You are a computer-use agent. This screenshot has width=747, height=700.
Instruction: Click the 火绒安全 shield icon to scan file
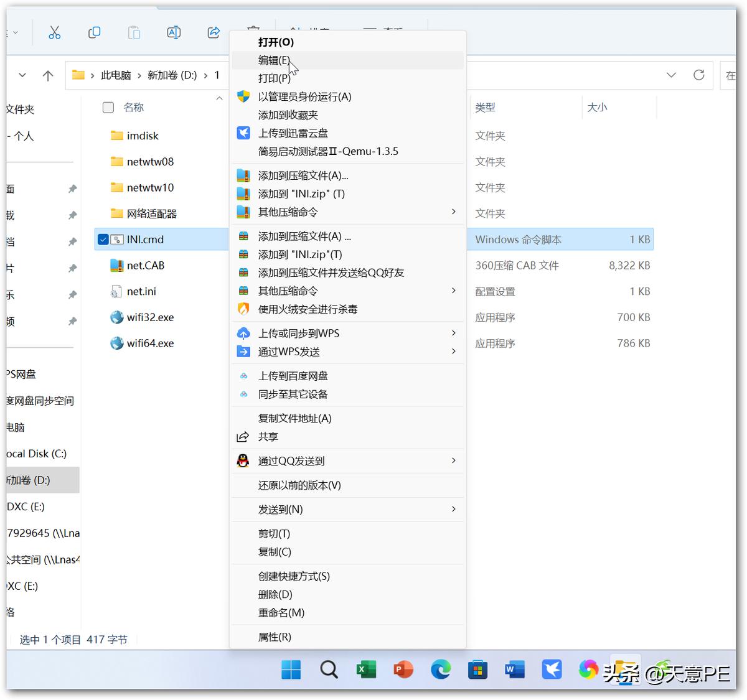pyautogui.click(x=243, y=309)
